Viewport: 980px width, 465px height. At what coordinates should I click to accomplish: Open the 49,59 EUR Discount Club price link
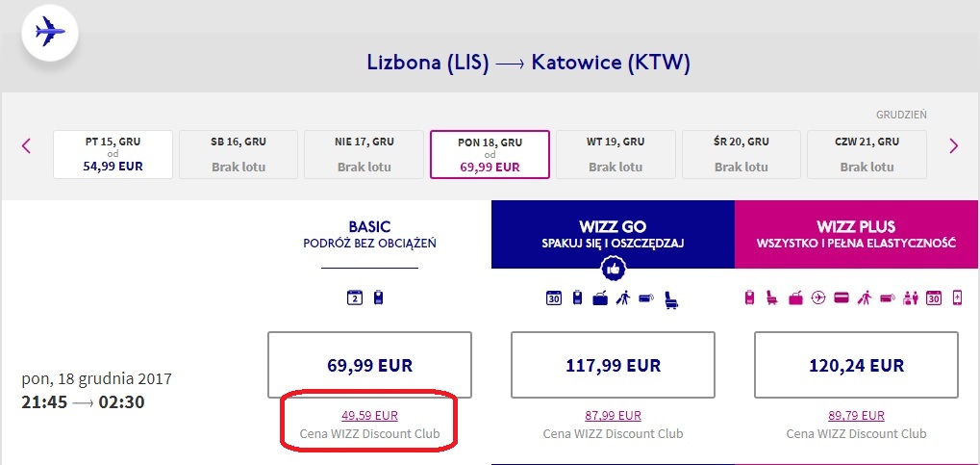tap(370, 415)
